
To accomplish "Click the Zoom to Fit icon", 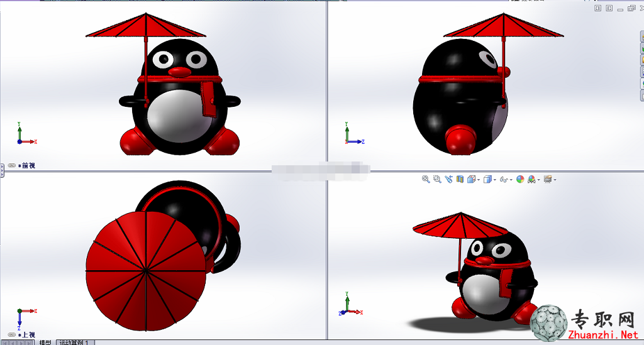I will point(426,179).
